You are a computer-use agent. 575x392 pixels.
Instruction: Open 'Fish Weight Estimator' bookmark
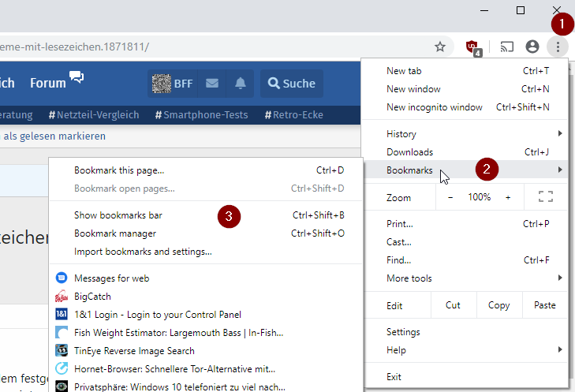pos(206,333)
